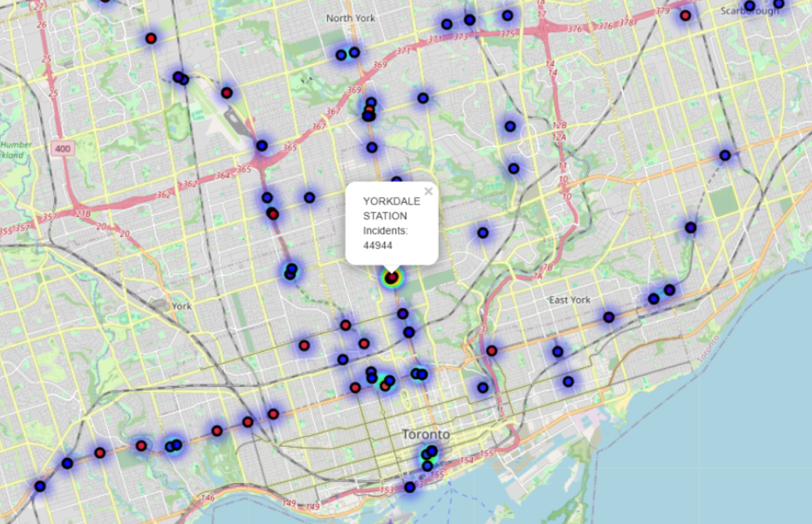Viewport: 812px width, 524px height.
Task: Click the YORKDALE STATION title in the popup
Action: pyautogui.click(x=391, y=208)
